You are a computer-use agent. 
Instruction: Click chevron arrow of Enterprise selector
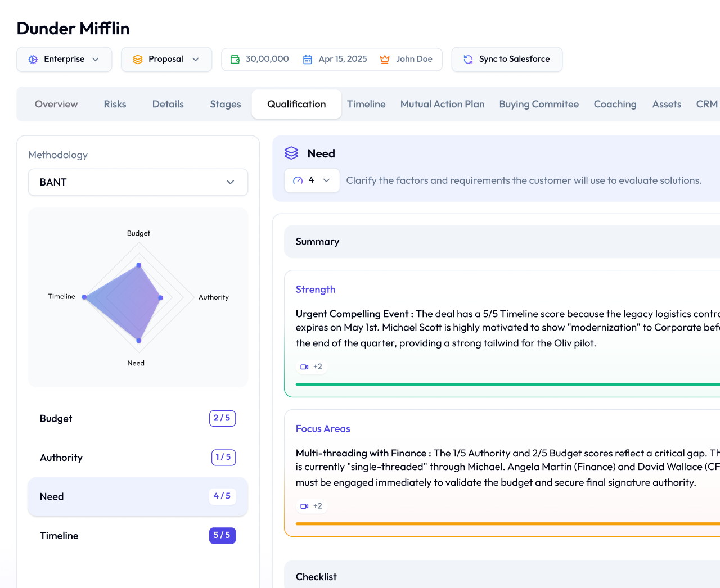tap(96, 59)
